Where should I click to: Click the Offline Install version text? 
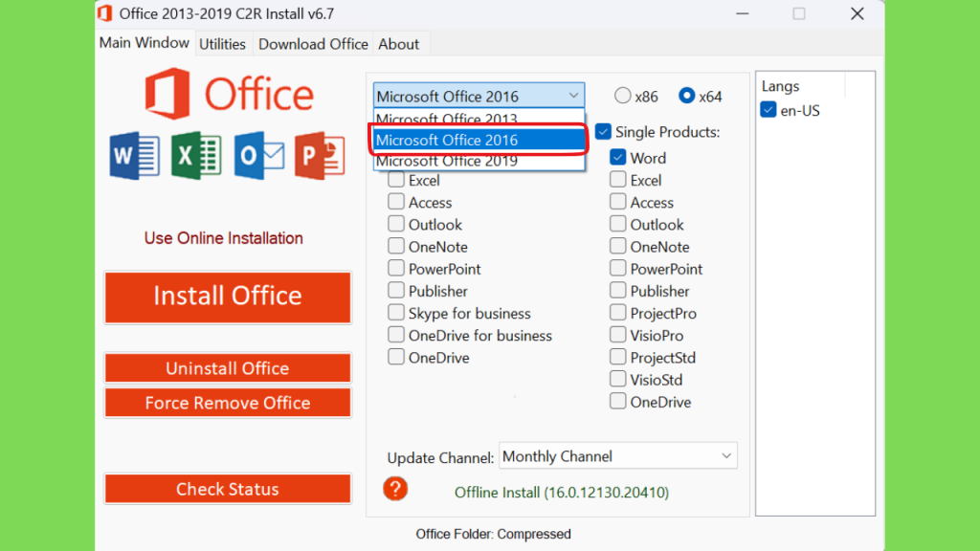click(x=561, y=493)
